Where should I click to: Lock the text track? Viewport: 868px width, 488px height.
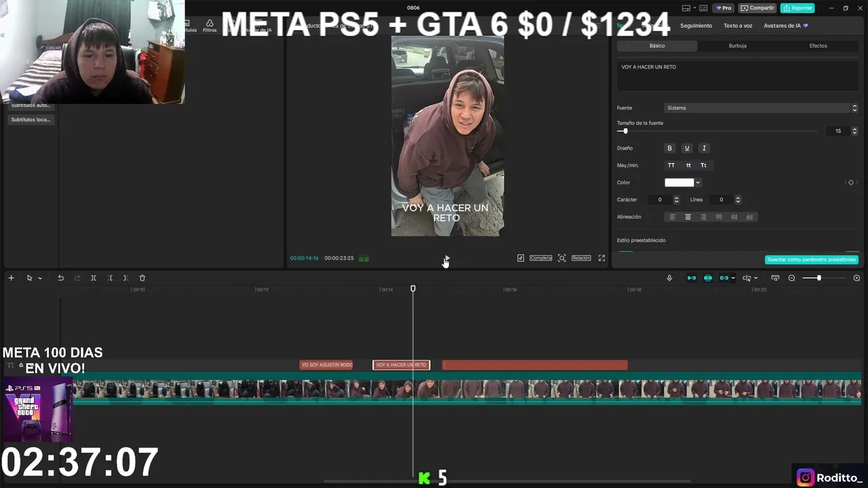coord(21,365)
